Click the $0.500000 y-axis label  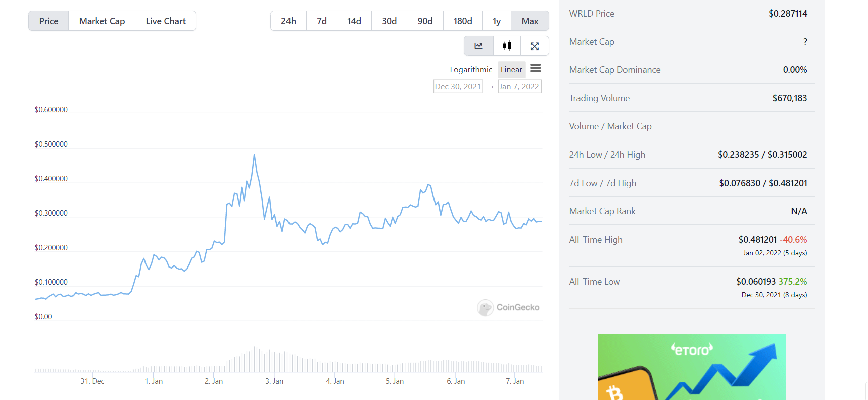coord(51,144)
